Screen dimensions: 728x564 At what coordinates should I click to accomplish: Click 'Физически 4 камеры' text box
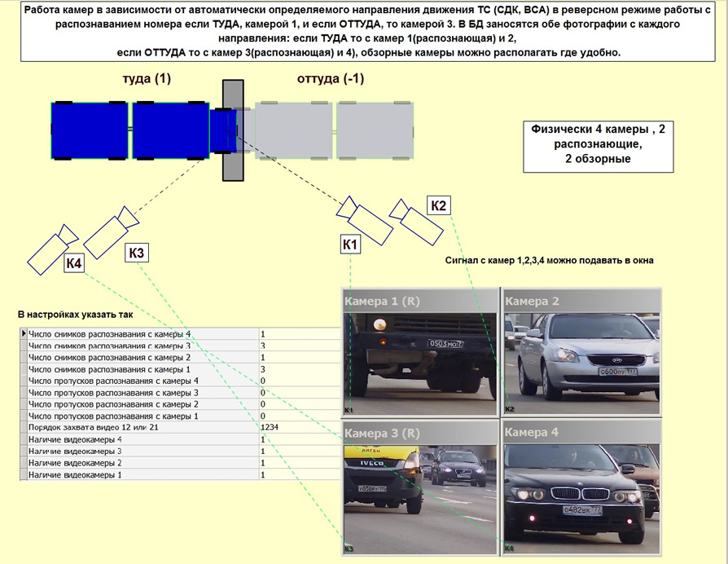click(x=599, y=143)
